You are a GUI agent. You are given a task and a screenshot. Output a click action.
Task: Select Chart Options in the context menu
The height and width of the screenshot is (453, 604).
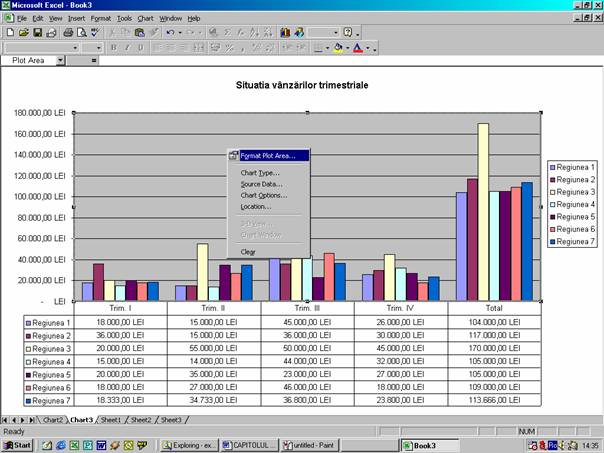(x=264, y=195)
